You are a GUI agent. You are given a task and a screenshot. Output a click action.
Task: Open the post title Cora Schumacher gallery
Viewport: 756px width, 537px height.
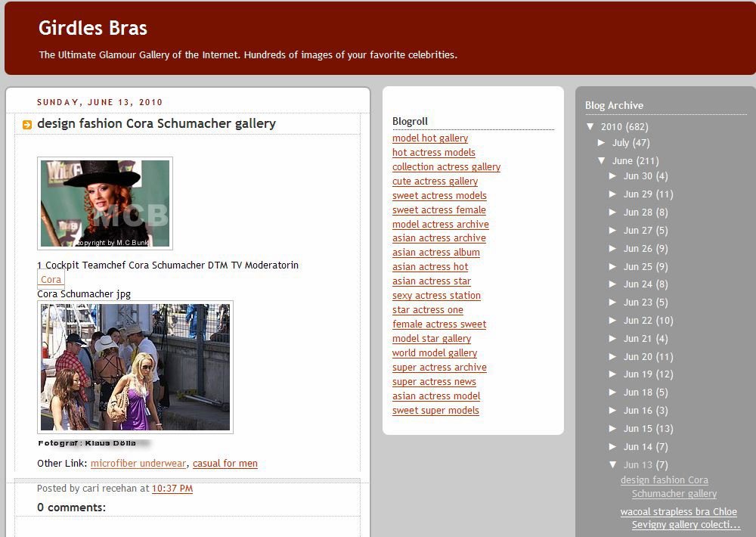(156, 123)
